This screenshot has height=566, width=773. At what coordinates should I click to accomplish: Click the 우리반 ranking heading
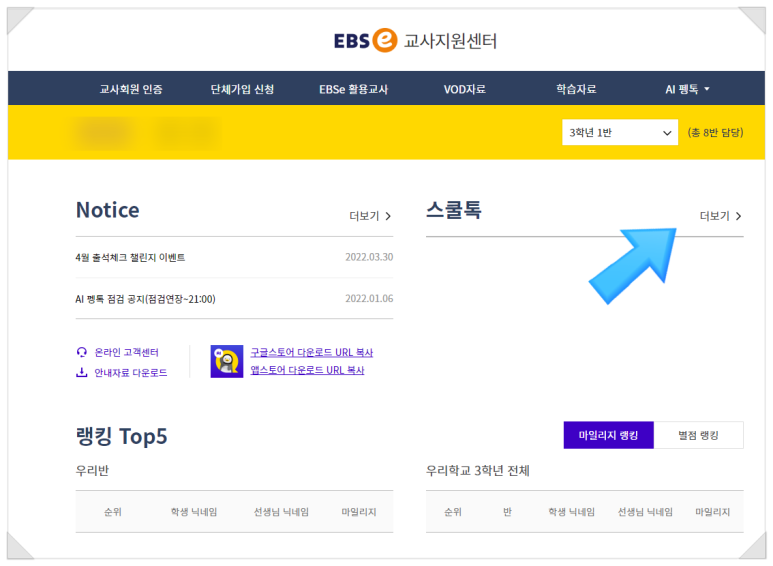[x=92, y=470]
